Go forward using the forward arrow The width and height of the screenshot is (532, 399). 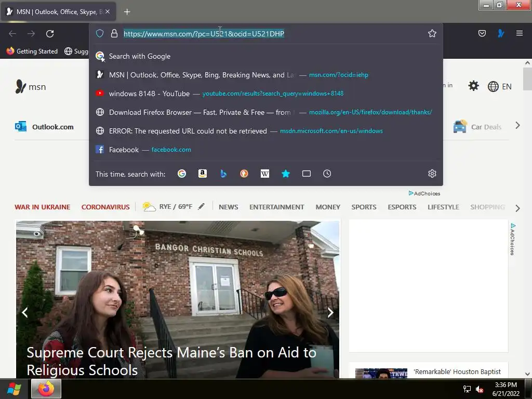(x=31, y=34)
